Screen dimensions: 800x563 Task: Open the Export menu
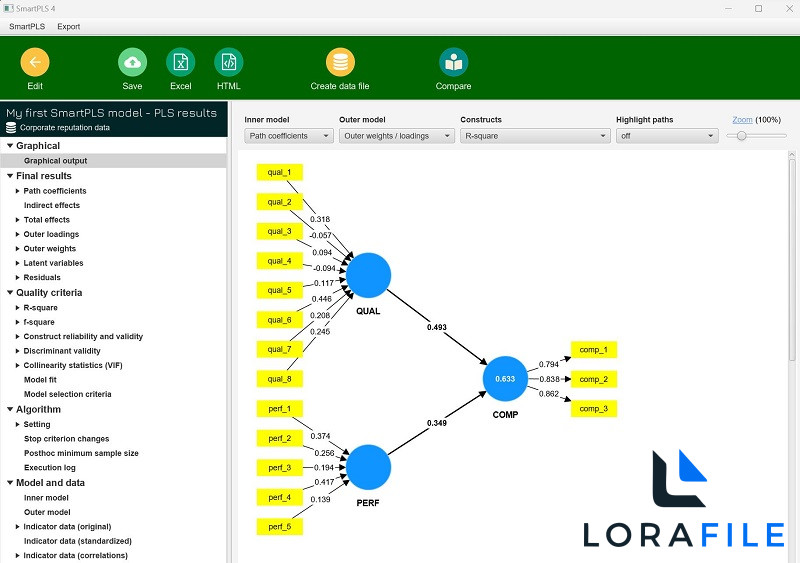[68, 27]
